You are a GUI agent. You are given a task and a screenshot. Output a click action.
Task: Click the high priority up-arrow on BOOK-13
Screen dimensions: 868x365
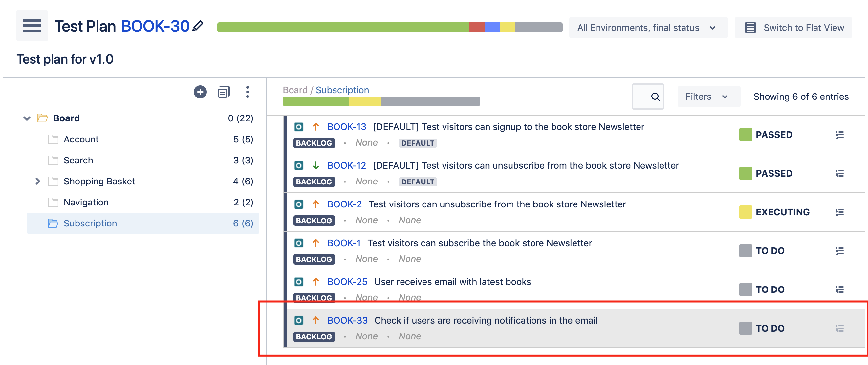316,127
